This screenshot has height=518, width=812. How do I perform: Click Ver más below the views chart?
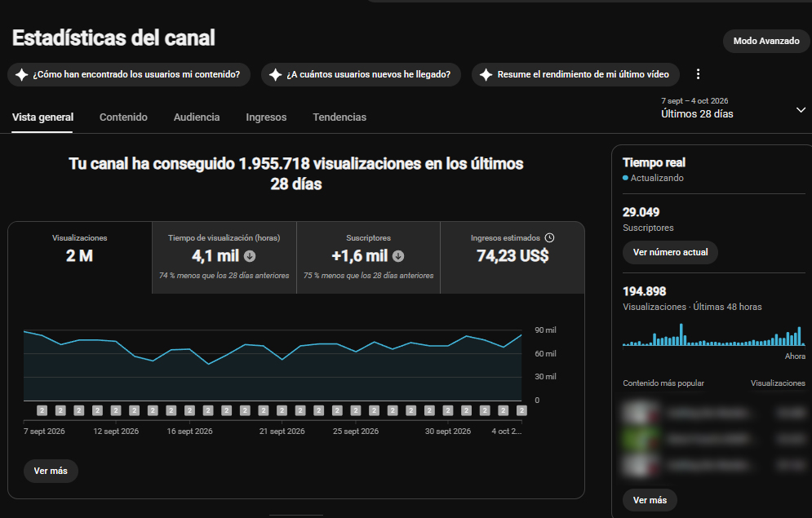coord(51,471)
